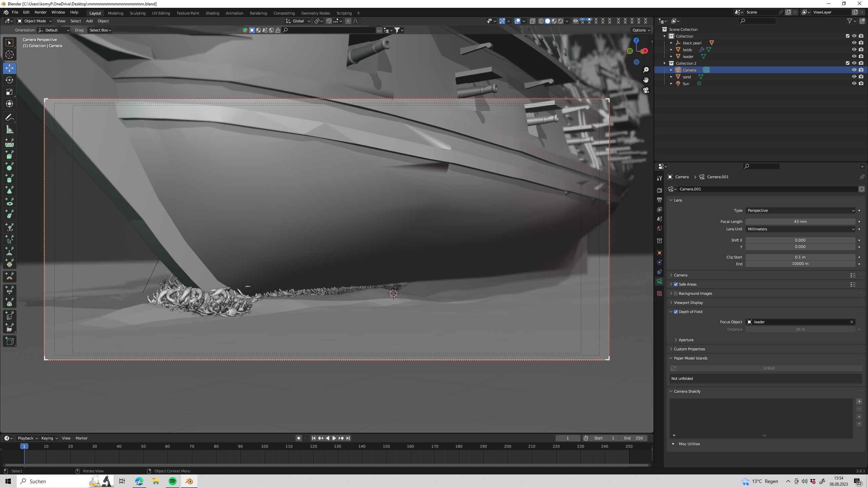Select the Scale tool
Screen dimensions: 868x488
click(9, 92)
